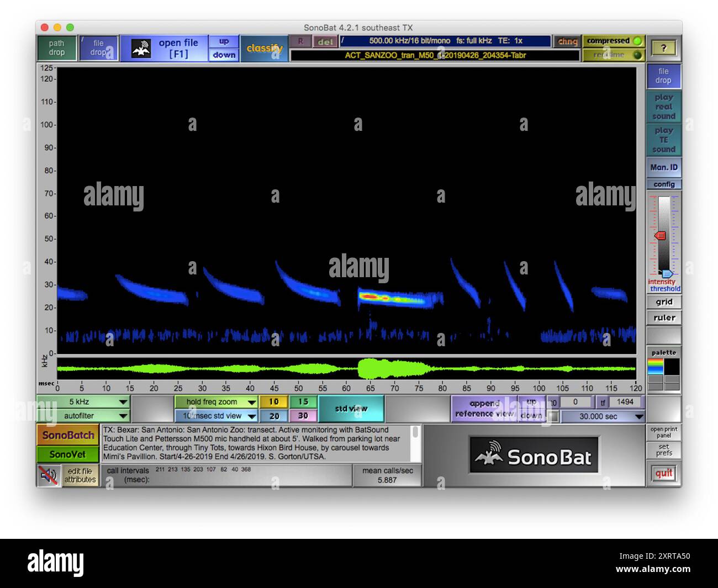Toggle the ruler overlay

pyautogui.click(x=663, y=317)
